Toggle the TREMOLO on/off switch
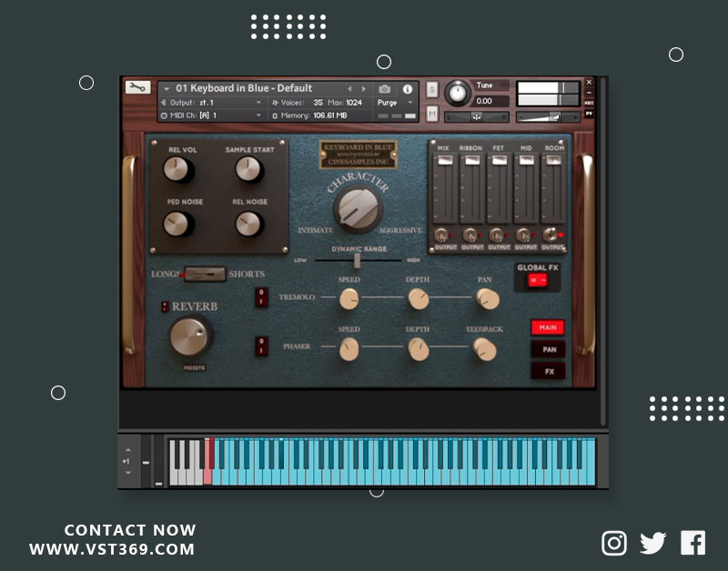The height and width of the screenshot is (571, 728). (x=261, y=296)
